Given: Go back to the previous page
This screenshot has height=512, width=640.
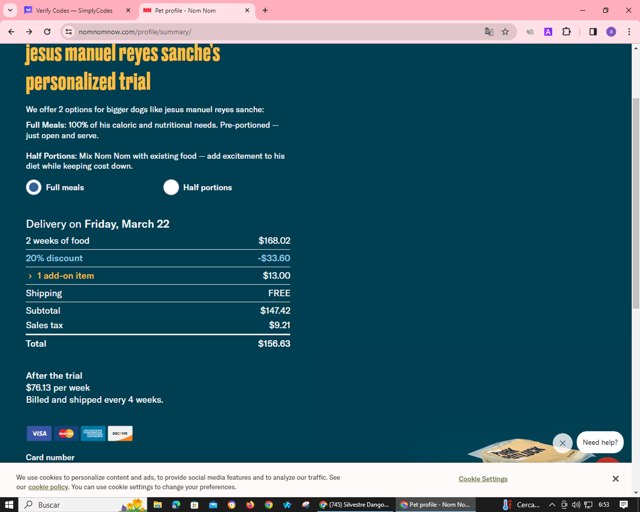Looking at the screenshot, I should (11, 31).
